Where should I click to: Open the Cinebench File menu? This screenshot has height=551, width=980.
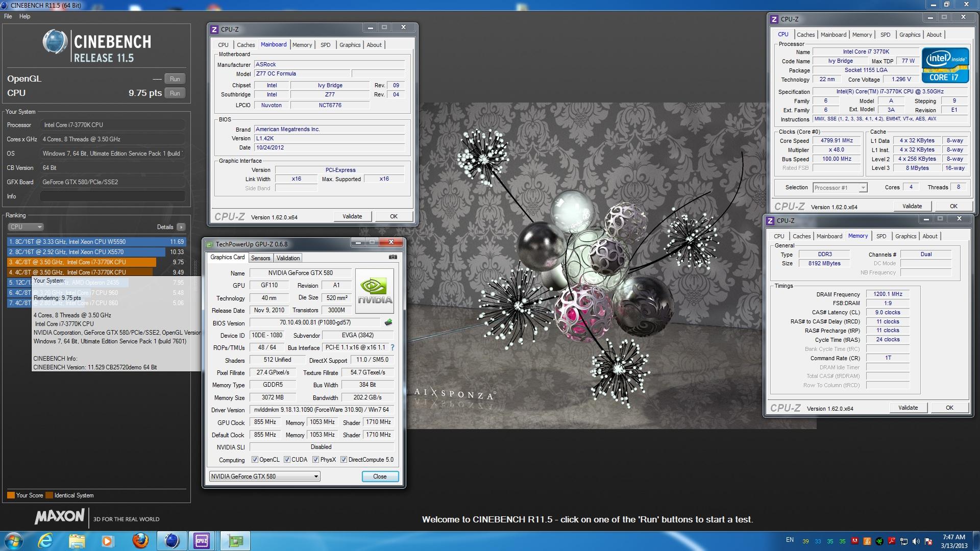8,16
